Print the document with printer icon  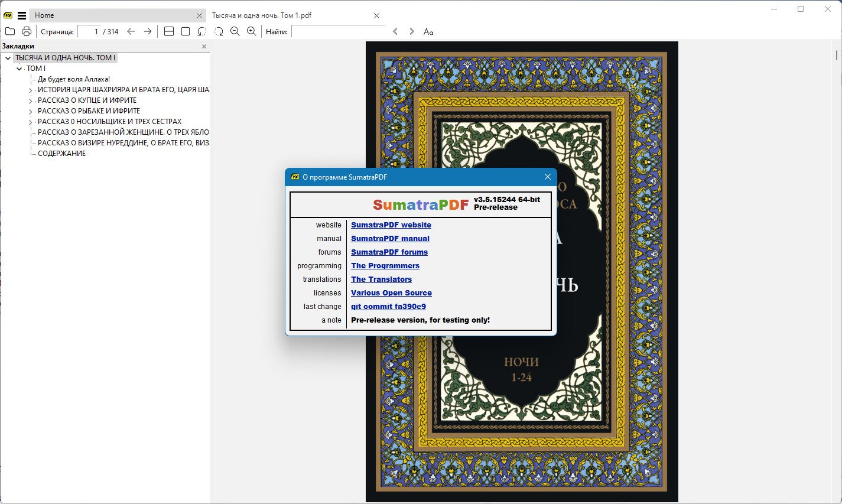click(26, 31)
